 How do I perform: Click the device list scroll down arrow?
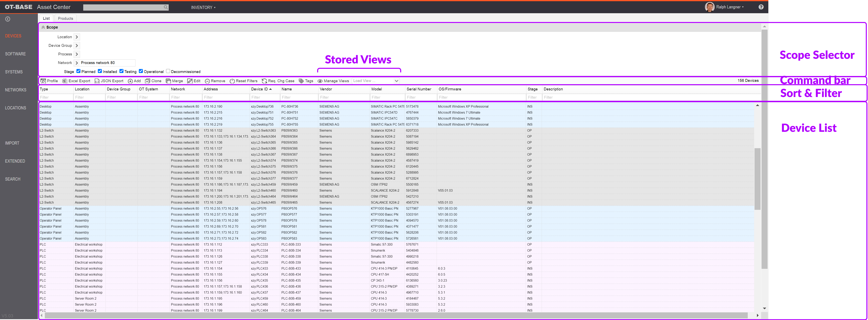point(764,308)
